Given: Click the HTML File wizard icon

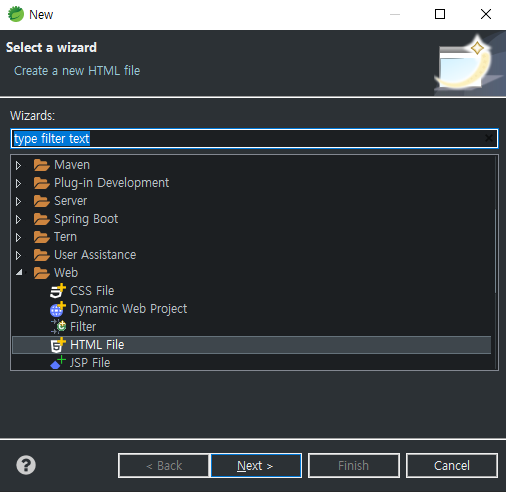Looking at the screenshot, I should 58,345.
